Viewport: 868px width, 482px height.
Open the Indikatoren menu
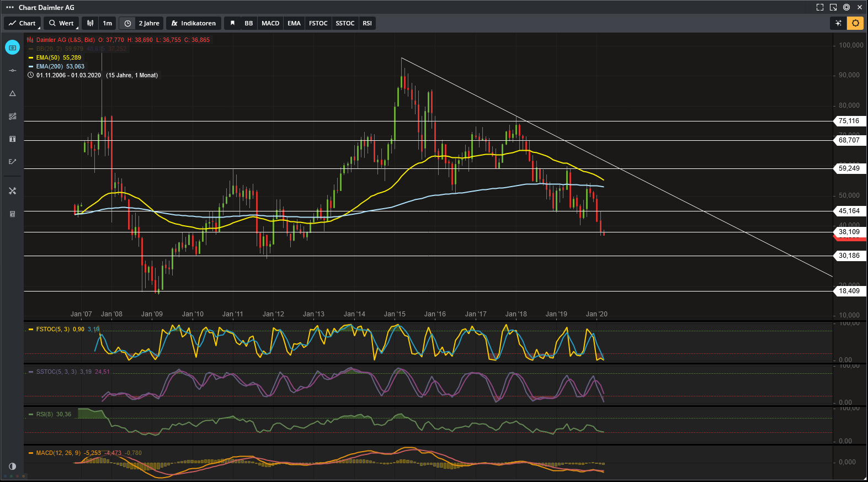click(x=194, y=23)
